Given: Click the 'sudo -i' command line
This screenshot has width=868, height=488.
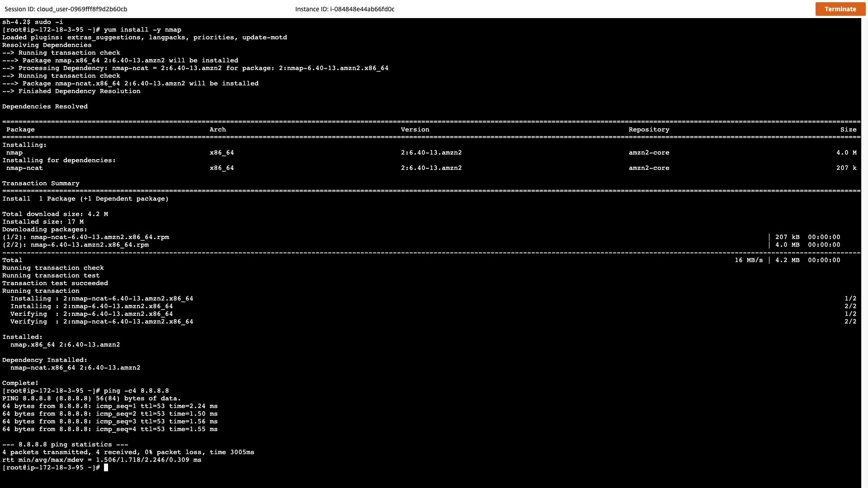Looking at the screenshot, I should [x=48, y=22].
